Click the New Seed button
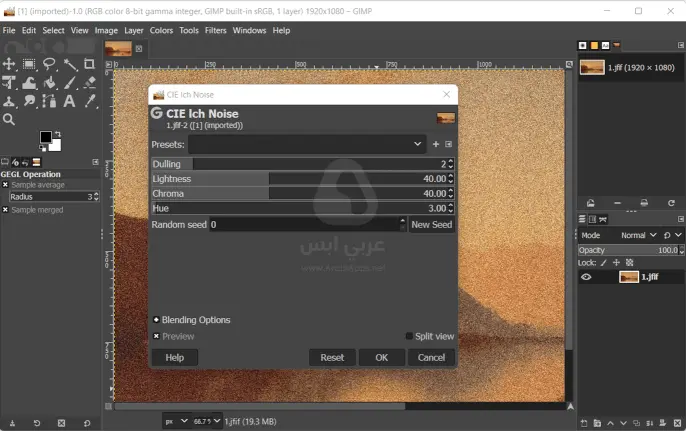Image resolution: width=686 pixels, height=431 pixels. pyautogui.click(x=432, y=225)
